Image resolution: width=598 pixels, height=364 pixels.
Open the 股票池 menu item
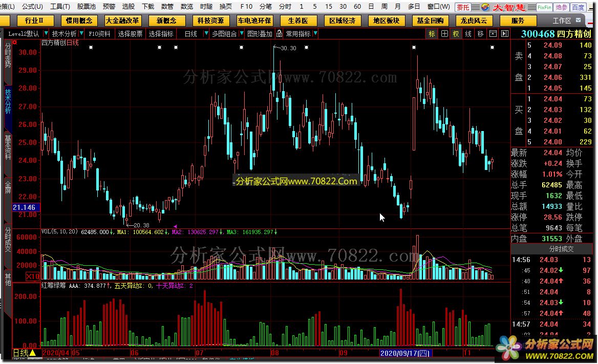86,7
